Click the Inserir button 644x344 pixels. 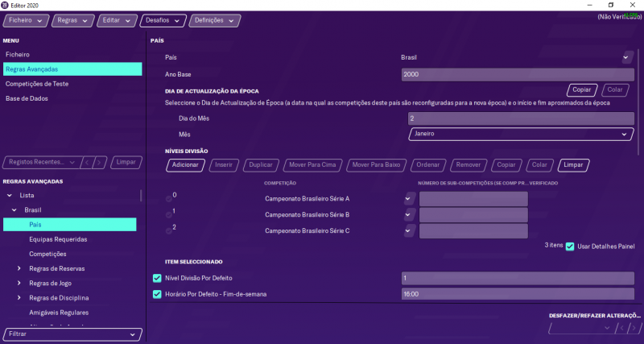[224, 165]
